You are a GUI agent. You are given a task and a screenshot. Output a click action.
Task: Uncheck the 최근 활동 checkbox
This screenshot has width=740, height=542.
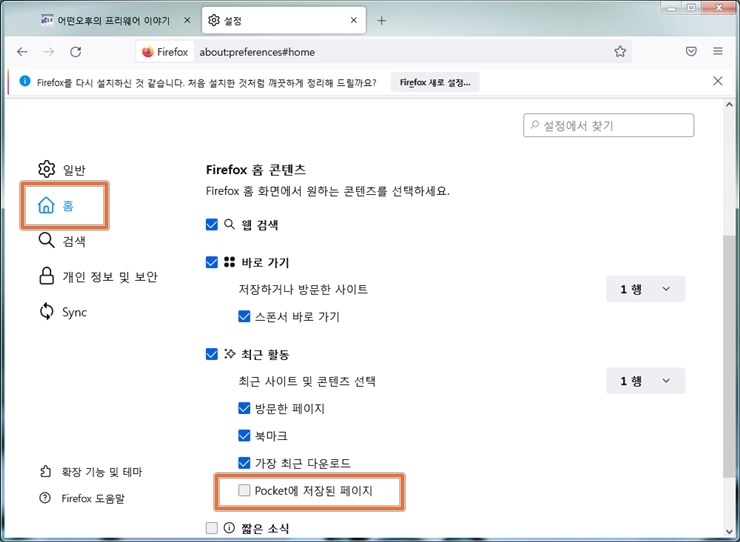[212, 354]
